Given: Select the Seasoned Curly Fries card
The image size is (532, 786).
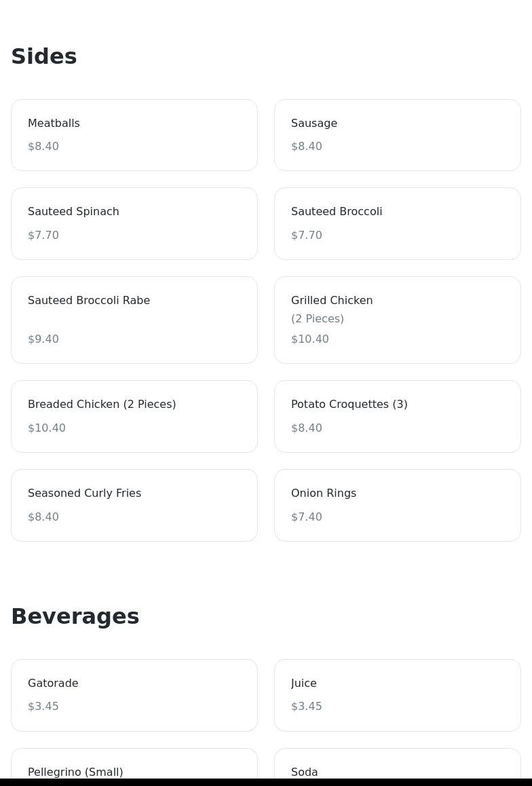Looking at the screenshot, I should (134, 505).
